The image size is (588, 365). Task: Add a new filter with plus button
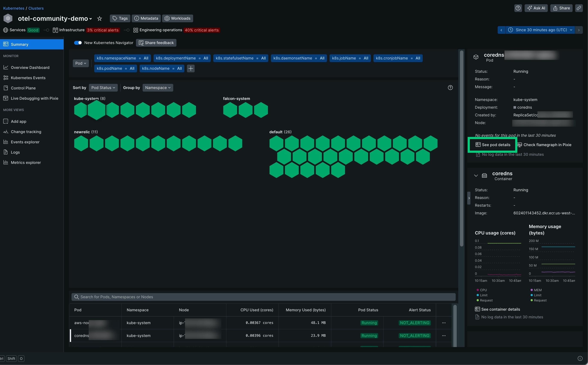191,68
